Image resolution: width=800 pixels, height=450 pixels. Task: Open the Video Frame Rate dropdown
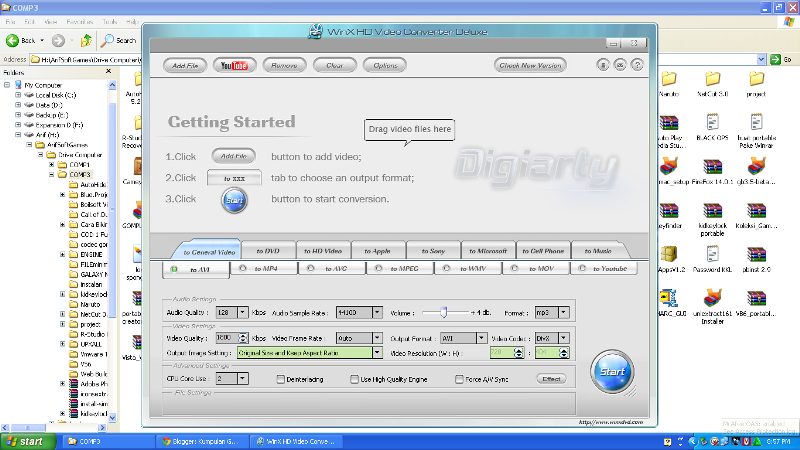(x=377, y=338)
